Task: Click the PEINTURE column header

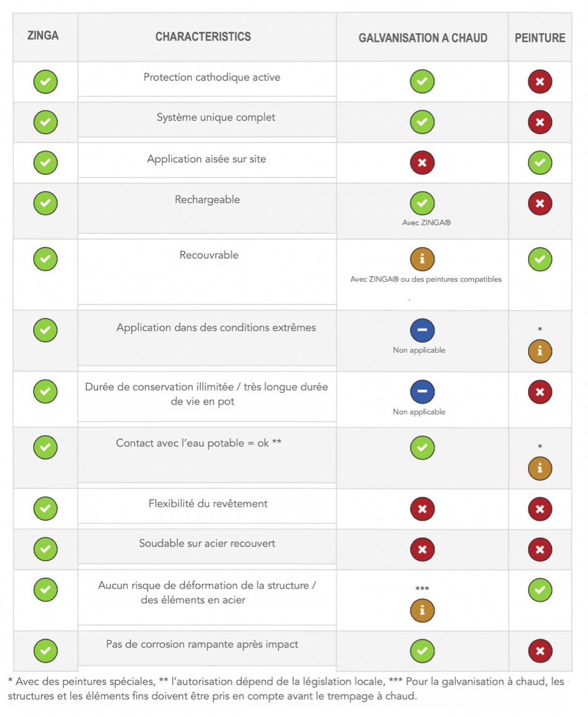Action: tap(540, 38)
